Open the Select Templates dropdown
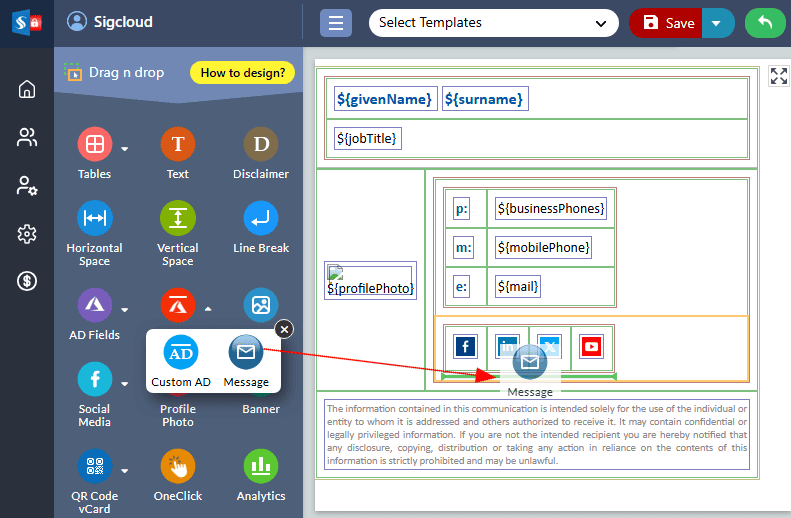Screen dimensions: 791x518 [493, 23]
